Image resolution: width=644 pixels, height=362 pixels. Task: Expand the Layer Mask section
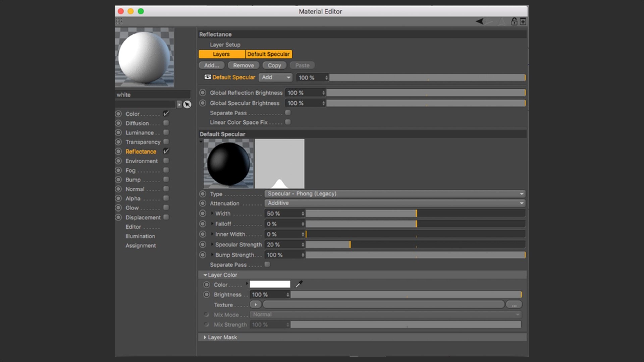pyautogui.click(x=205, y=337)
